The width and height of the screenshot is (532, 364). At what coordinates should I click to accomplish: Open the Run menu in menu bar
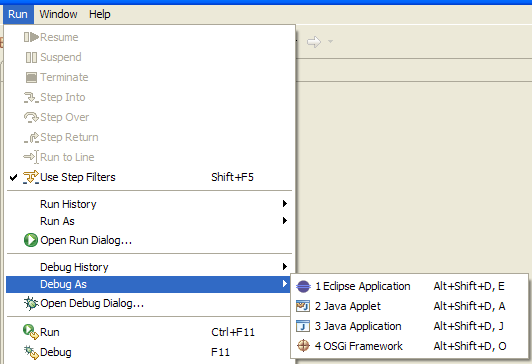pyautogui.click(x=18, y=14)
